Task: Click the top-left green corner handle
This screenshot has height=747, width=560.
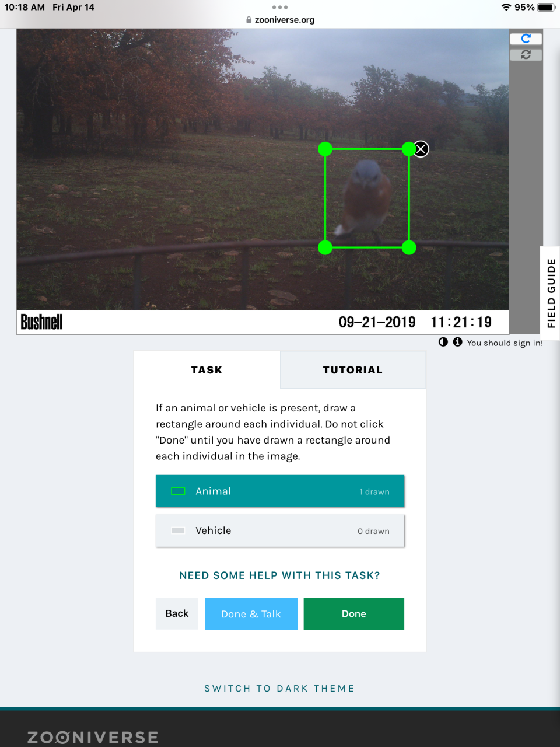Action: (325, 149)
